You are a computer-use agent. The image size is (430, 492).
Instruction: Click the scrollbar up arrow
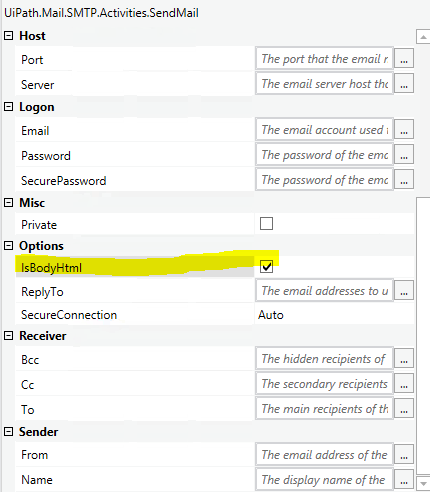423,37
